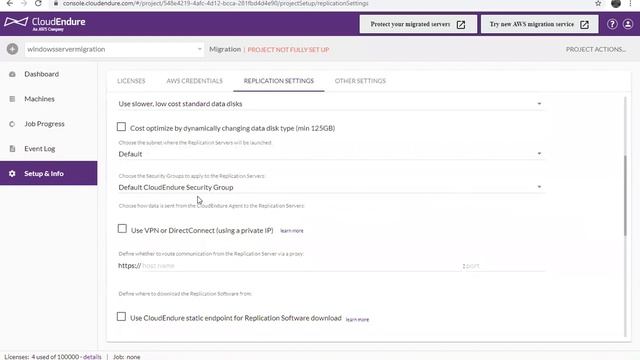Click the proxy port field

pyautogui.click(x=504, y=266)
